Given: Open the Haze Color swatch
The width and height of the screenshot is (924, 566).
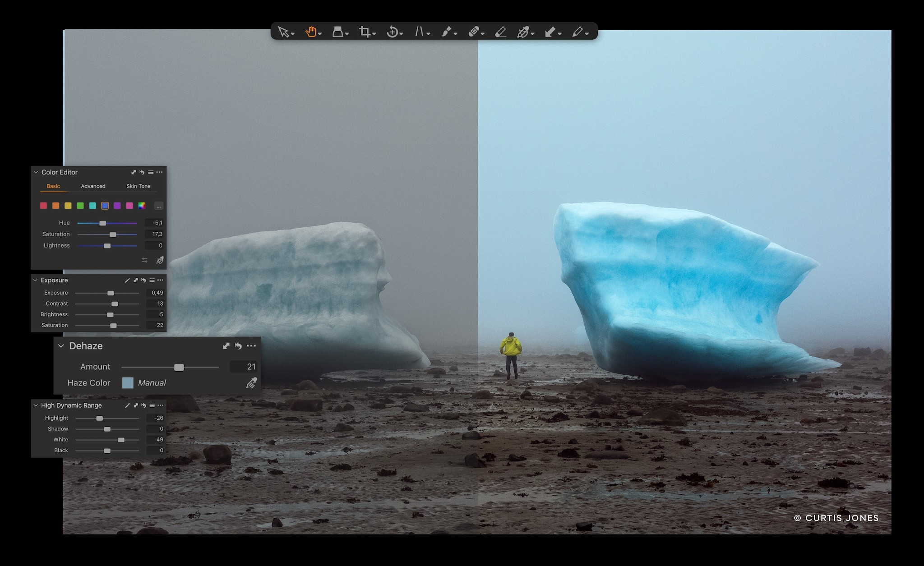Looking at the screenshot, I should pos(128,383).
